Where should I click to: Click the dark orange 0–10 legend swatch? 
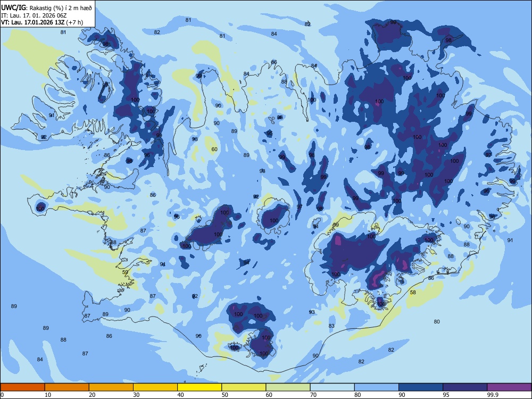point(22,387)
